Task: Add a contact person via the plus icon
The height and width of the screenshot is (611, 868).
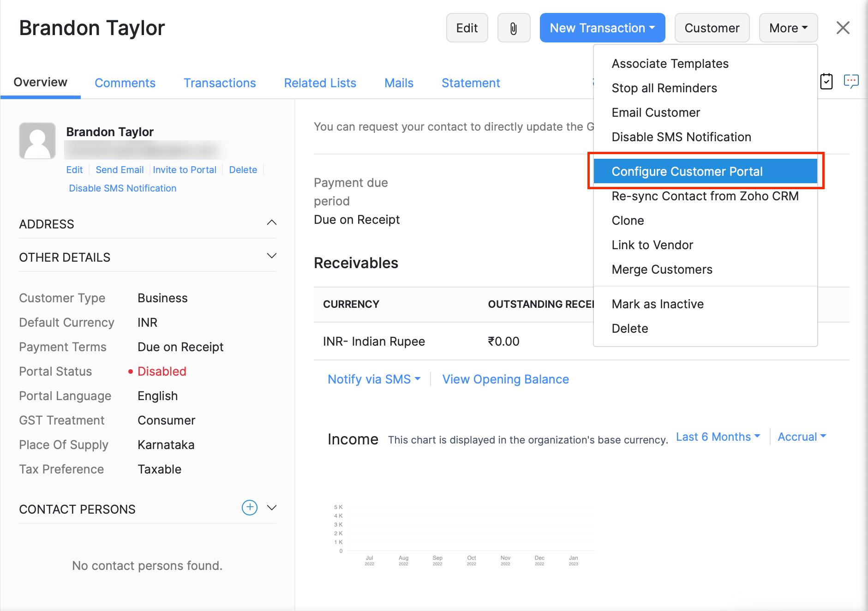Action: (249, 508)
